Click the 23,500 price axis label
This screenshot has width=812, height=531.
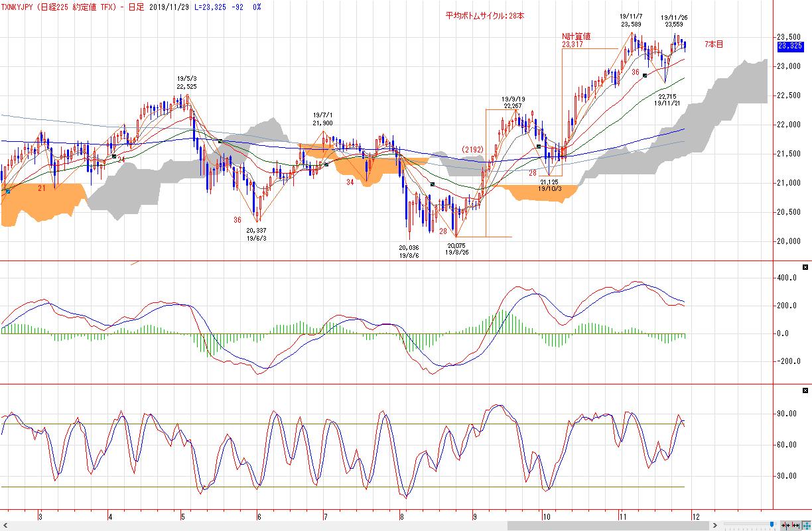click(788, 37)
